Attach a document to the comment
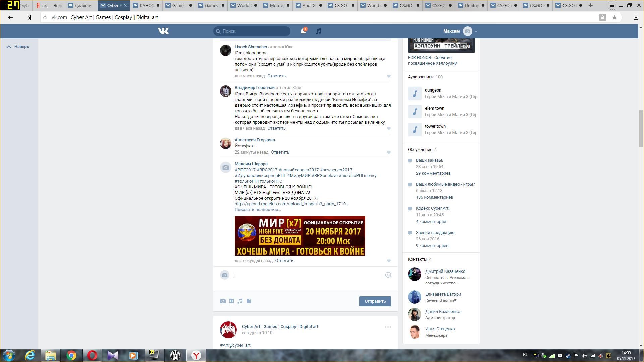Screen dimensions: 644x362 point(249,301)
